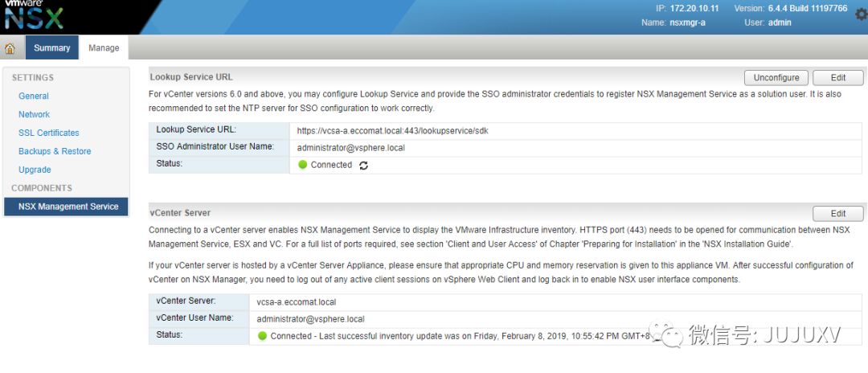Open General settings

(x=34, y=96)
